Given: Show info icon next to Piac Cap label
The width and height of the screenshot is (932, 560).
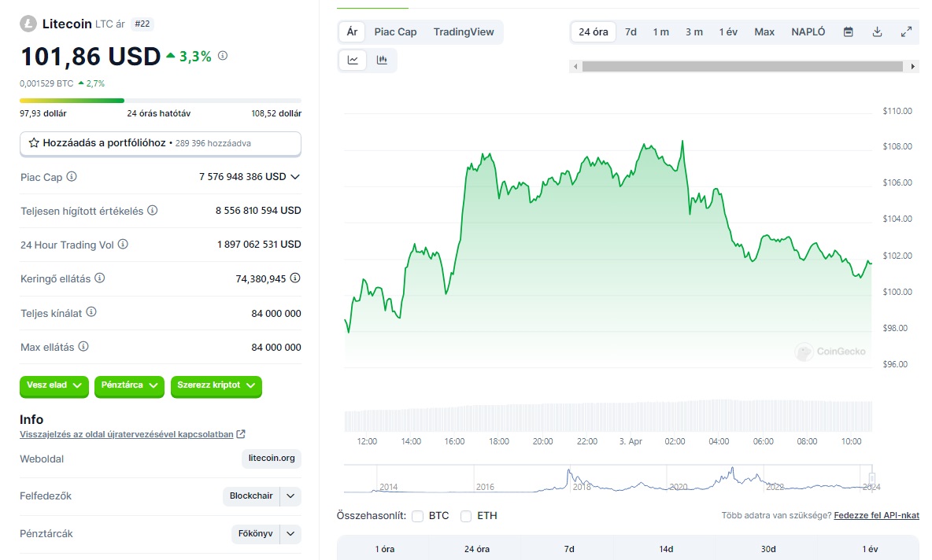Looking at the screenshot, I should (x=72, y=176).
